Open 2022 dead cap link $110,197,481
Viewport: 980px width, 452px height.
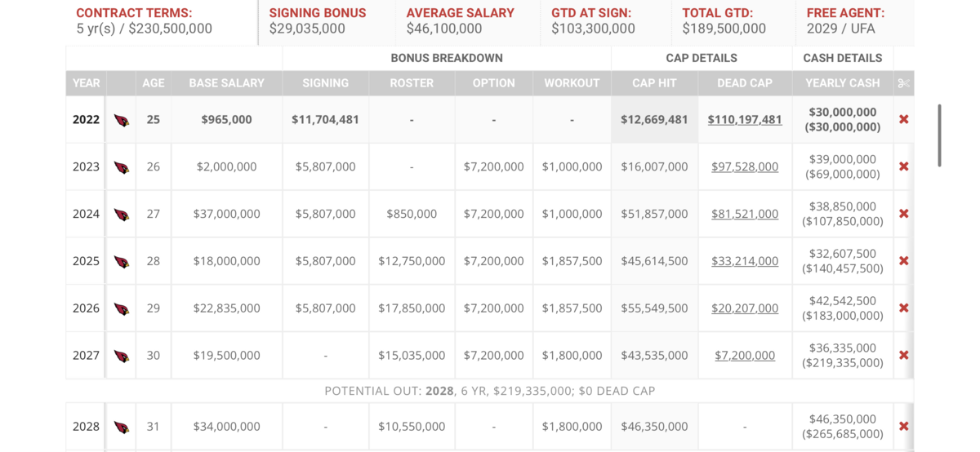pyautogui.click(x=745, y=119)
